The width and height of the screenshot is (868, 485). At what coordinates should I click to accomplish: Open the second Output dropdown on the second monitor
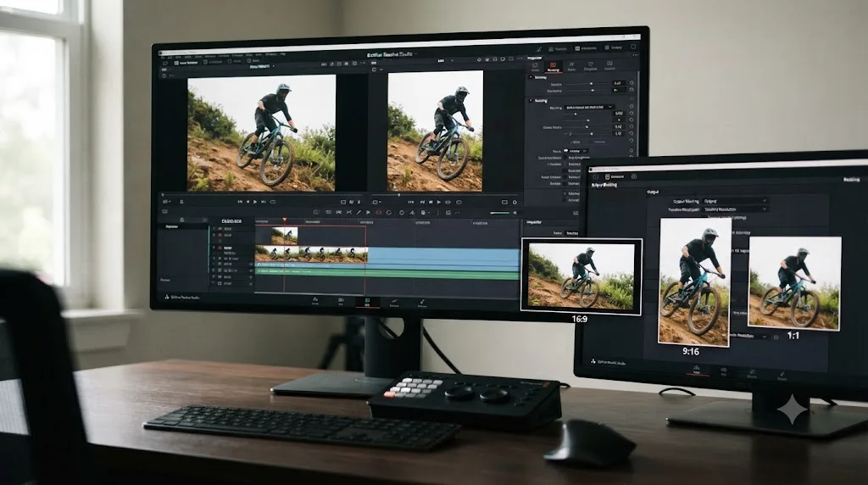coord(735,209)
